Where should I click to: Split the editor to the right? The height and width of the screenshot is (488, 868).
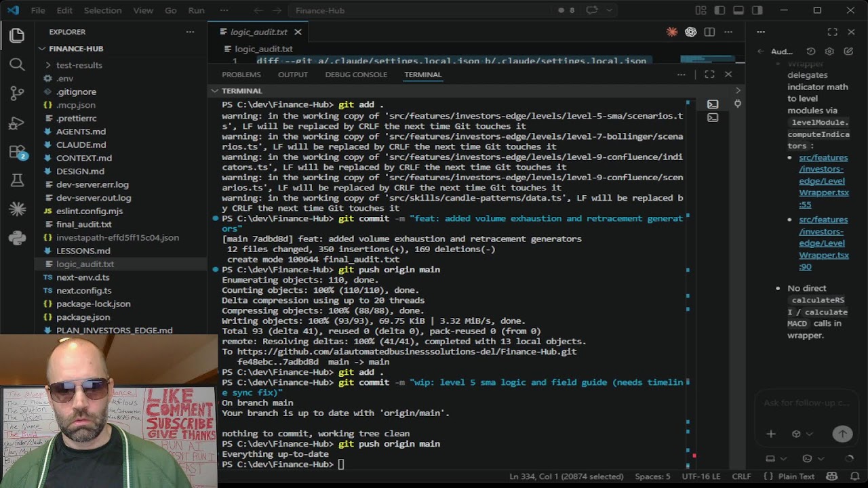click(709, 32)
